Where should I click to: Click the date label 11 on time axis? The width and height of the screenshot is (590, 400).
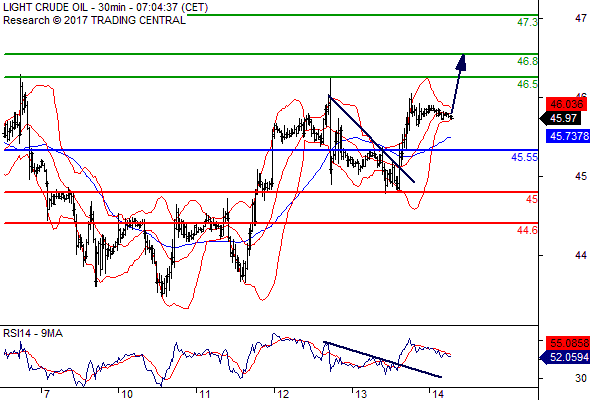pos(204,394)
